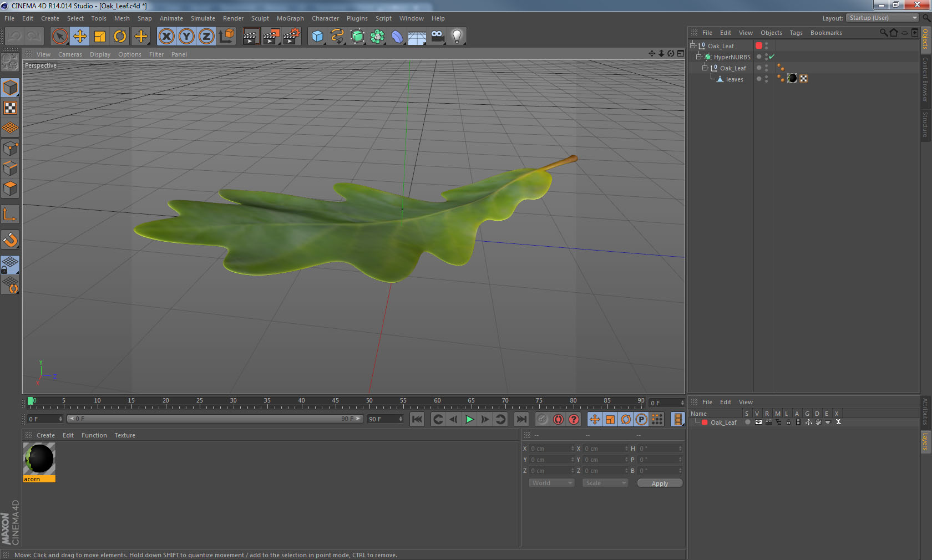This screenshot has width=932, height=560.
Task: Click the X position field stepper
Action: coord(573,449)
